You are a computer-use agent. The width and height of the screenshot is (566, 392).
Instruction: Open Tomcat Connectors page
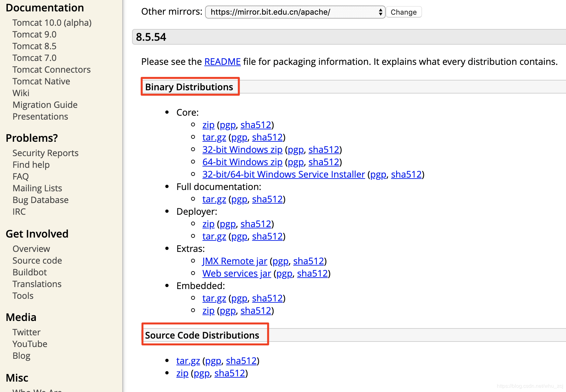point(52,70)
